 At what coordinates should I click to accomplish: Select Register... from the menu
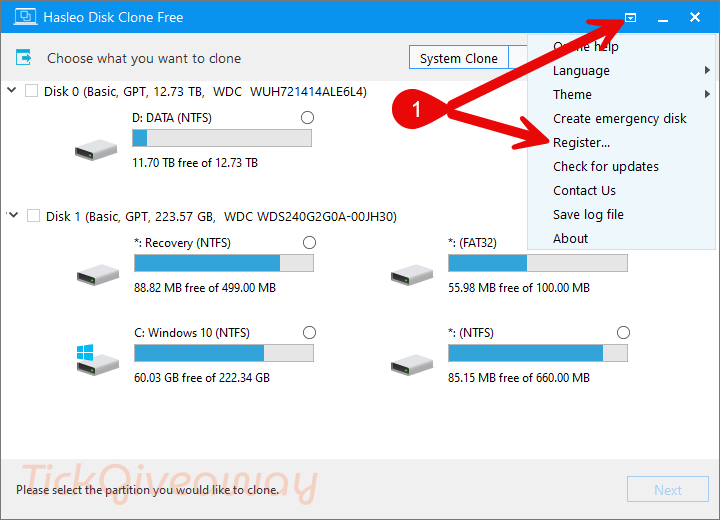[622, 142]
